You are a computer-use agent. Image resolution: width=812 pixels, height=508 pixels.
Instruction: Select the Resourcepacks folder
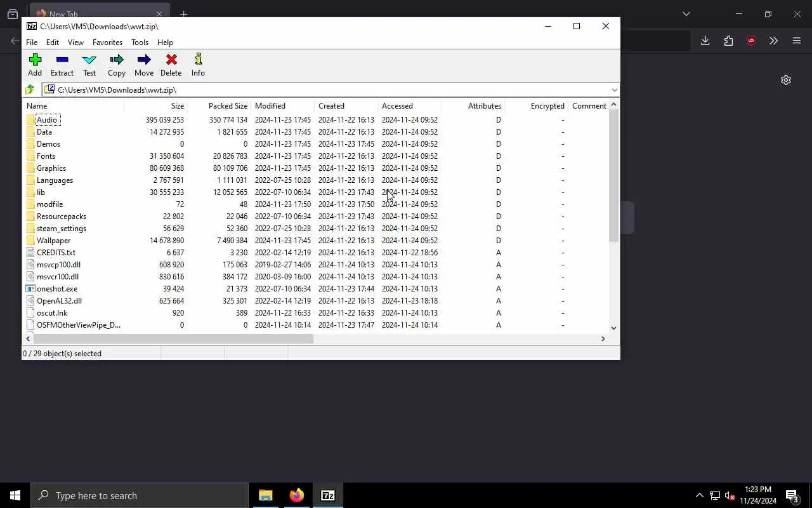pos(62,216)
